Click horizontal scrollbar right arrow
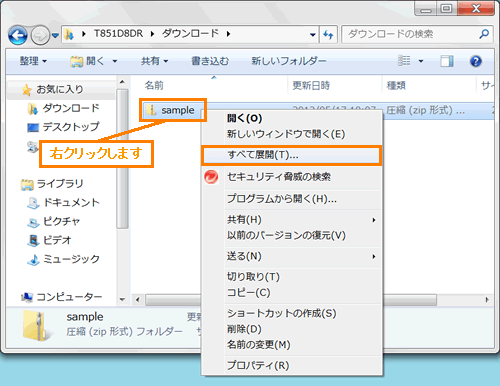The height and width of the screenshot is (386, 500). pos(487,300)
